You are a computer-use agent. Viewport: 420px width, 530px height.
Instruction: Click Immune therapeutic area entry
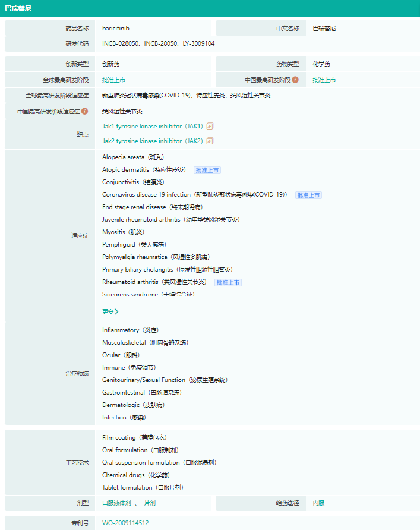point(129,368)
